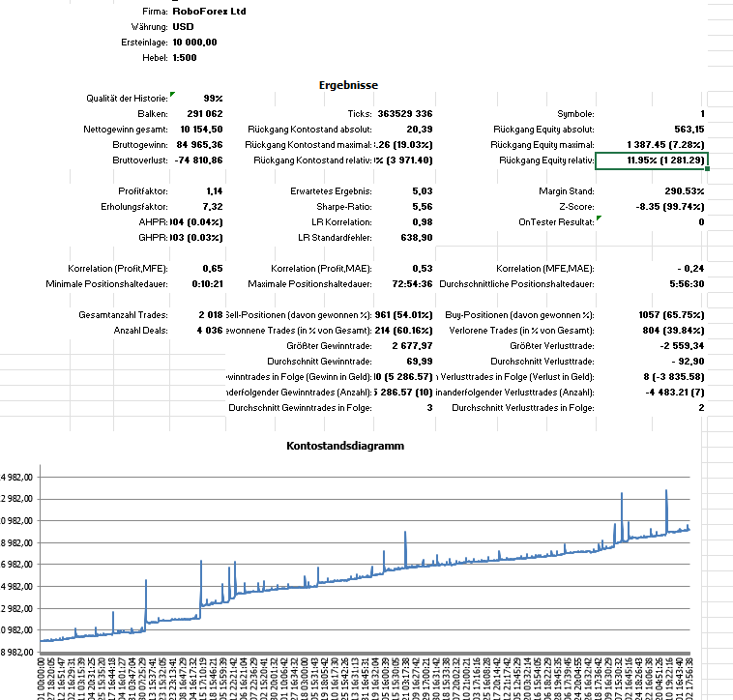This screenshot has width=733, height=700.
Task: Select the Größter Gewinntrade value 2 677,97
Action: click(410, 346)
